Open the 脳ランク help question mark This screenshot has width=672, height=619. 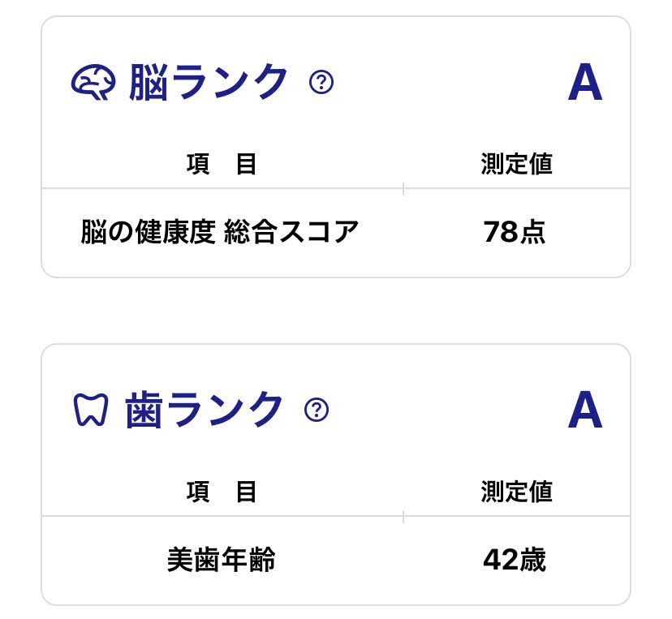click(x=321, y=82)
